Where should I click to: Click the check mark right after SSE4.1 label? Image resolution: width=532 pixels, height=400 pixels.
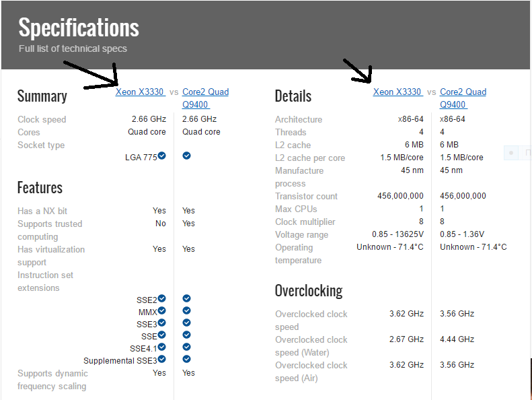point(162,347)
